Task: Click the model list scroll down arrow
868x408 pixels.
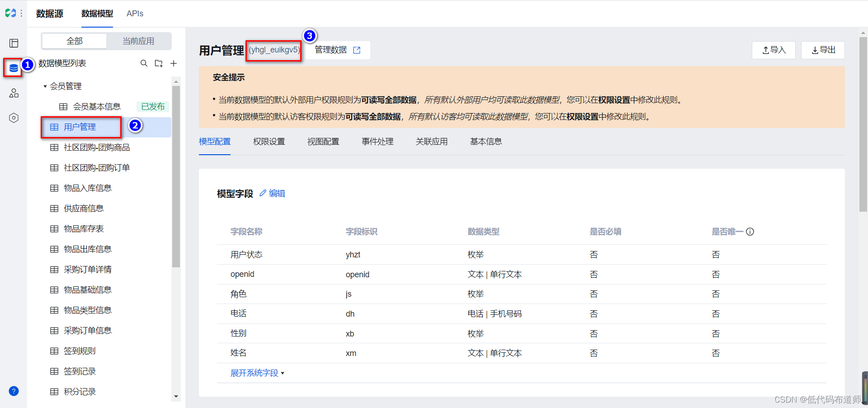Action: point(176,397)
